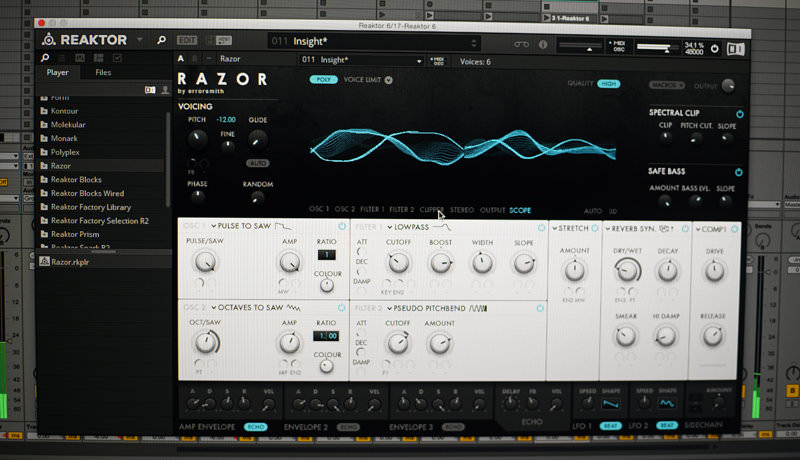Open search with the magnifier beside EDIT
Viewport: 800px width, 460px height.
[161, 40]
